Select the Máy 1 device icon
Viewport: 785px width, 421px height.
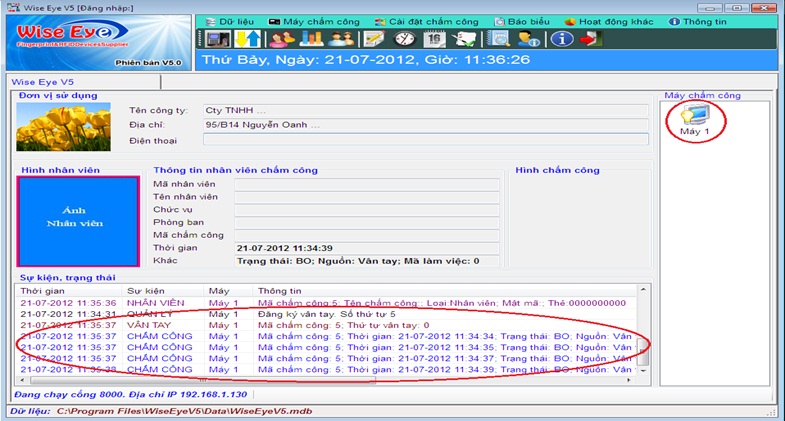point(694,120)
